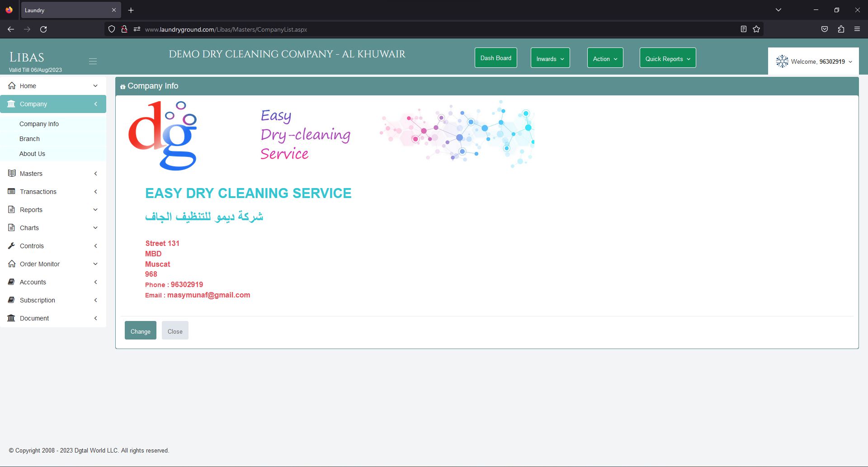Screen dimensions: 868x467
Task: Click the Accounts book icon
Action: pos(12,282)
